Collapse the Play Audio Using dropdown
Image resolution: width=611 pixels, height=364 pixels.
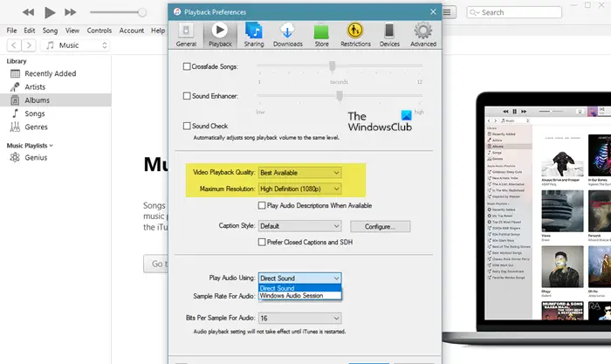click(299, 278)
